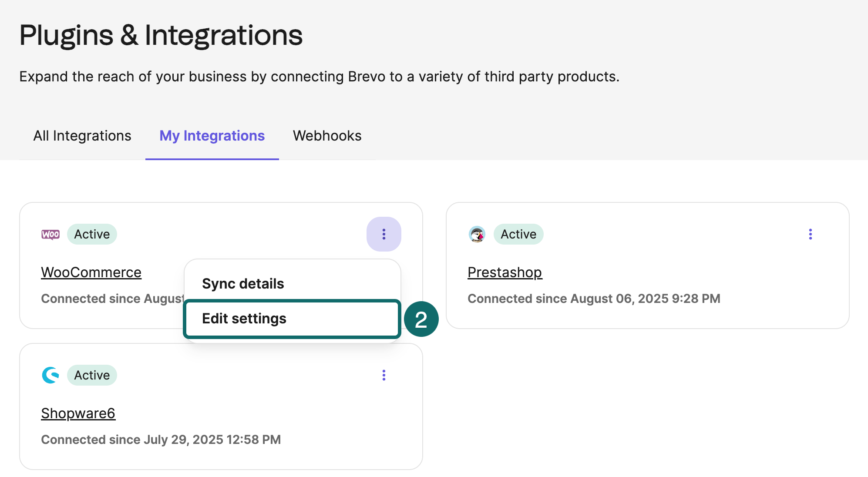Open the Shopware6 card options menu
This screenshot has width=868, height=477.
tap(384, 375)
